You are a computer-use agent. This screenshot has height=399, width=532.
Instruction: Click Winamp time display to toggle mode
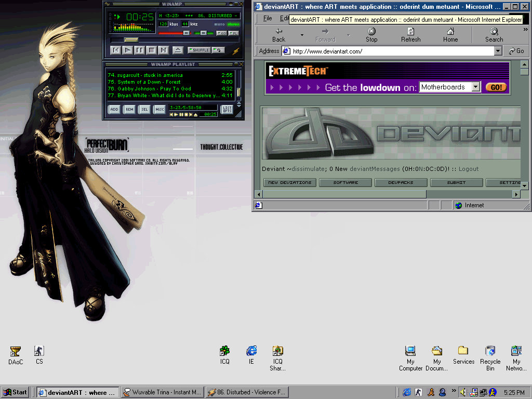click(x=140, y=17)
